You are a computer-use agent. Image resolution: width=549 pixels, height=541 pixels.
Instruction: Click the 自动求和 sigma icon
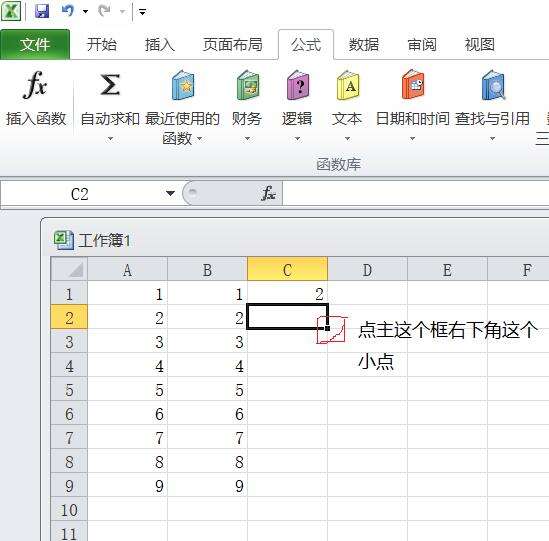coord(110,85)
